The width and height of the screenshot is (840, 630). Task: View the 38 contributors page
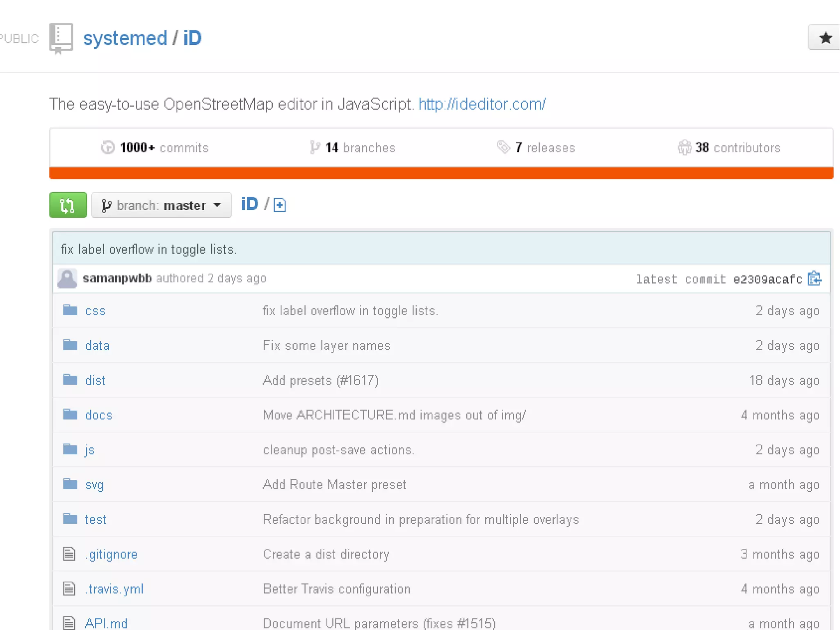[729, 148]
